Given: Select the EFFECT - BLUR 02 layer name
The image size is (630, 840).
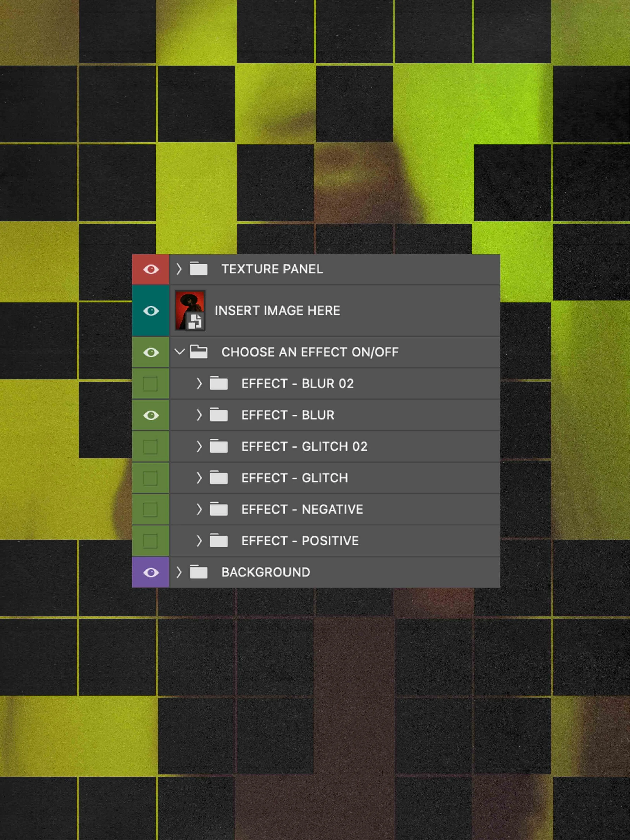Looking at the screenshot, I should [298, 384].
